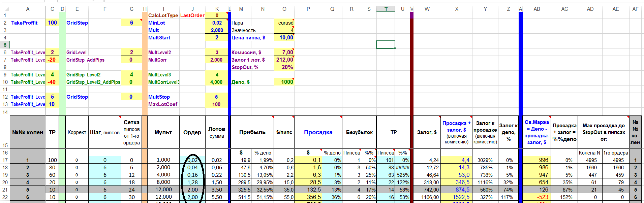Viewport: 644px width, 203px height.
Task: Select the -20 value in row 7
Action: coord(52,60)
